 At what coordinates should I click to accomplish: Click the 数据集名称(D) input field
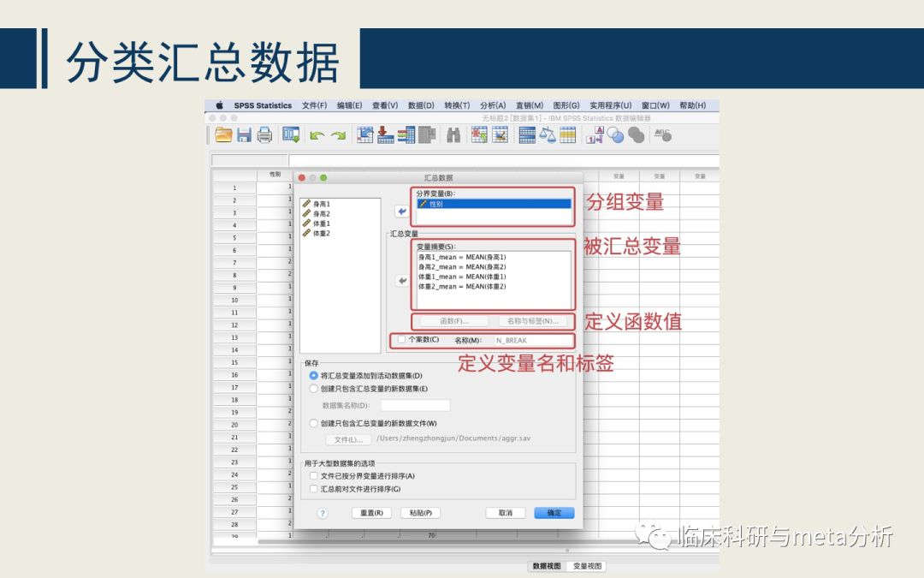416,405
